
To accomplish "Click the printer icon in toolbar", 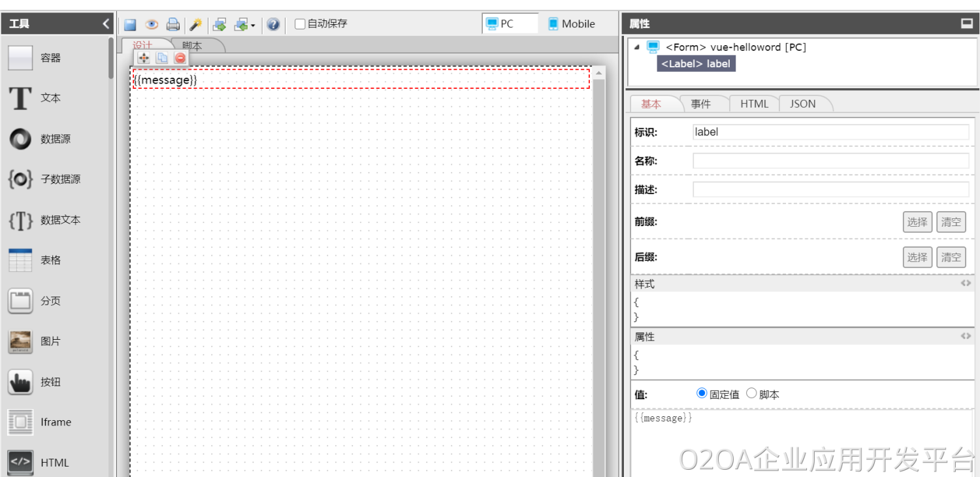I will coord(172,25).
